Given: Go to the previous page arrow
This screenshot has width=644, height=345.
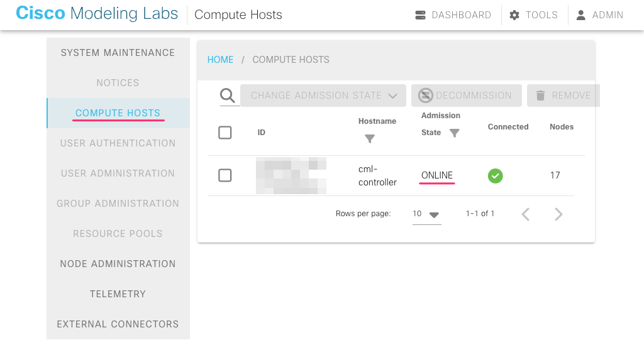Looking at the screenshot, I should 525,214.
